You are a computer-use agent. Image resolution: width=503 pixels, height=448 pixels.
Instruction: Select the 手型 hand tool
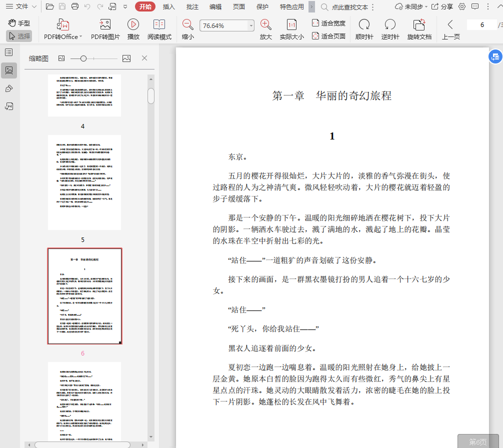coord(19,23)
